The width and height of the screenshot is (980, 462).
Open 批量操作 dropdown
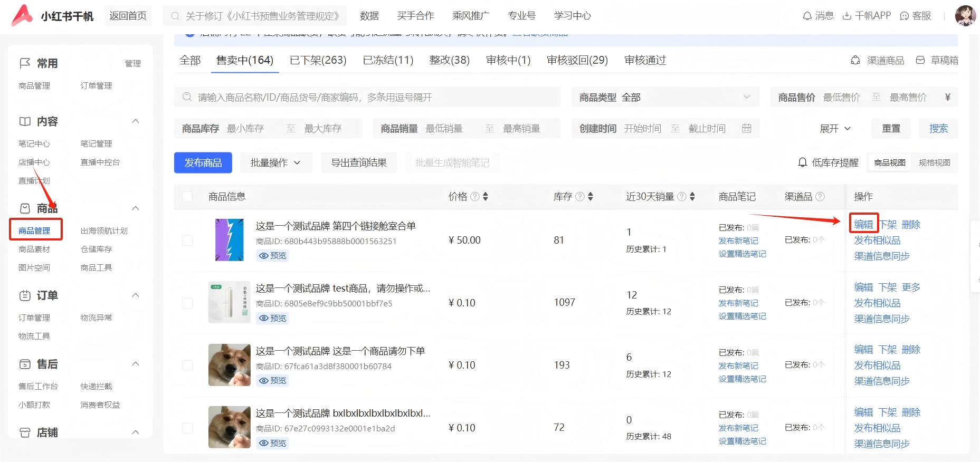276,162
